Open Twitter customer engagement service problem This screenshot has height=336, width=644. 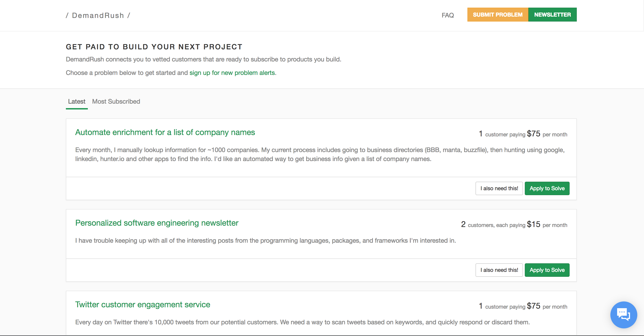[x=143, y=304]
